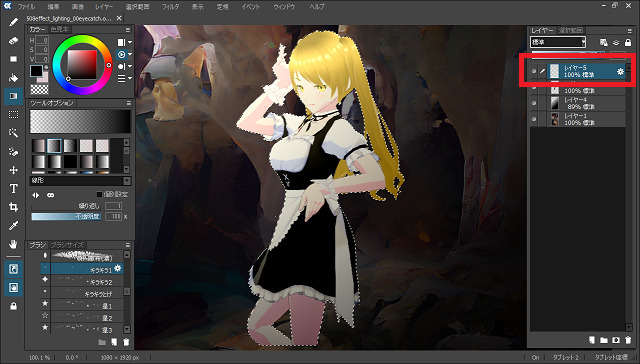Switch to the tab beside レイヤー in layer panel
Viewport: 640px width, 364px height.
pos(571,30)
